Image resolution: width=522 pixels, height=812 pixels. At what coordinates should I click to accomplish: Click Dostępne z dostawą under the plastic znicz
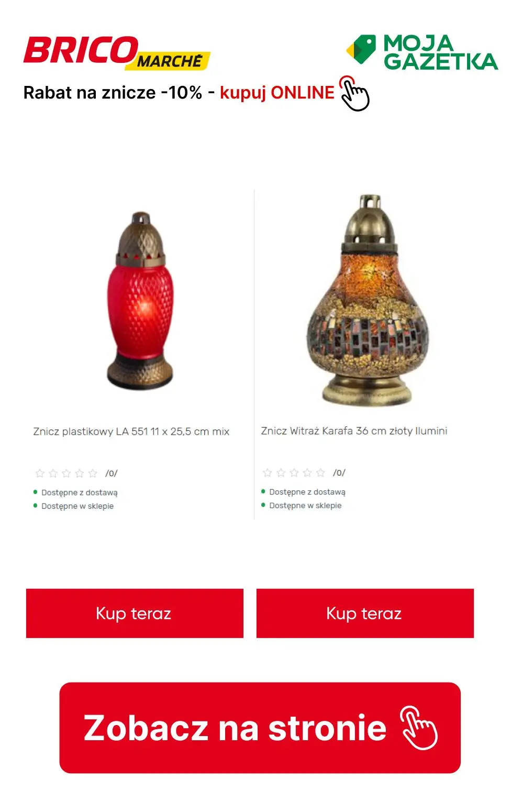point(80,493)
